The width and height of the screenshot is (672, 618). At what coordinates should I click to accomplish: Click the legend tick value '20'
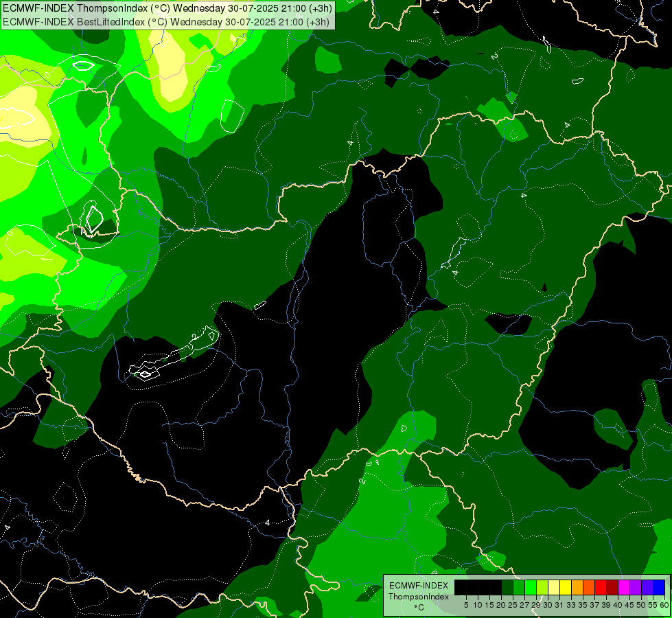click(x=501, y=605)
